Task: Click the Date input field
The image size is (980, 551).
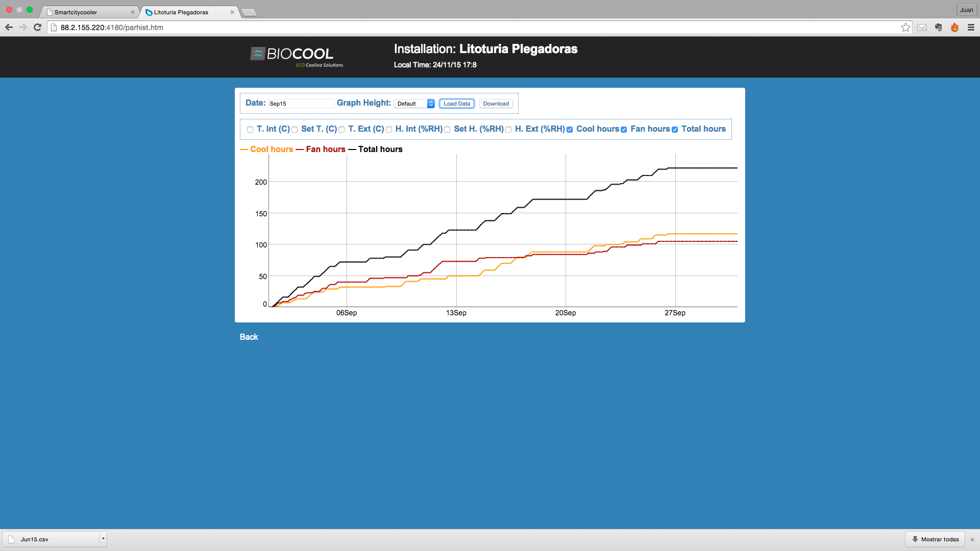Action: click(301, 104)
